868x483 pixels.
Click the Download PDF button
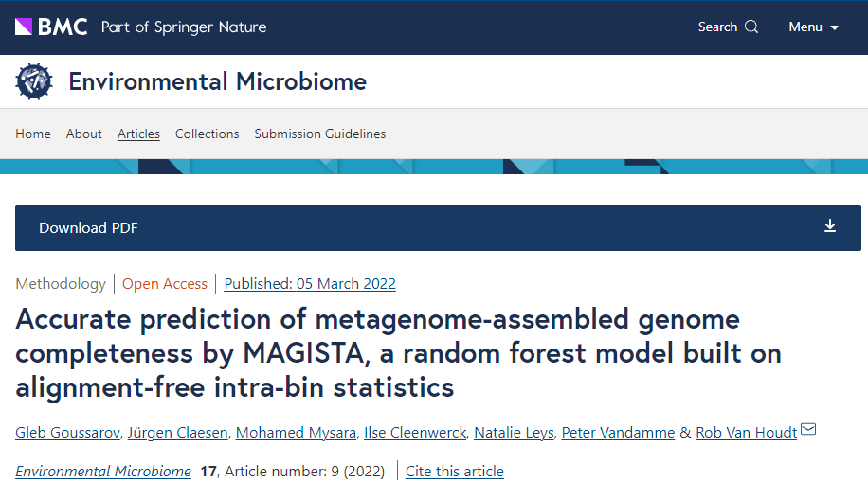(x=438, y=227)
